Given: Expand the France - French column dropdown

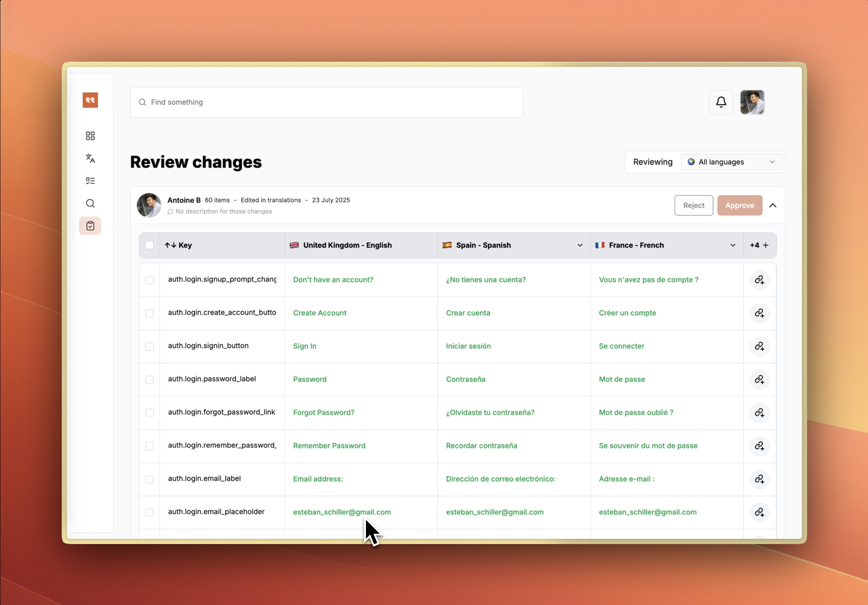Looking at the screenshot, I should click(x=732, y=245).
